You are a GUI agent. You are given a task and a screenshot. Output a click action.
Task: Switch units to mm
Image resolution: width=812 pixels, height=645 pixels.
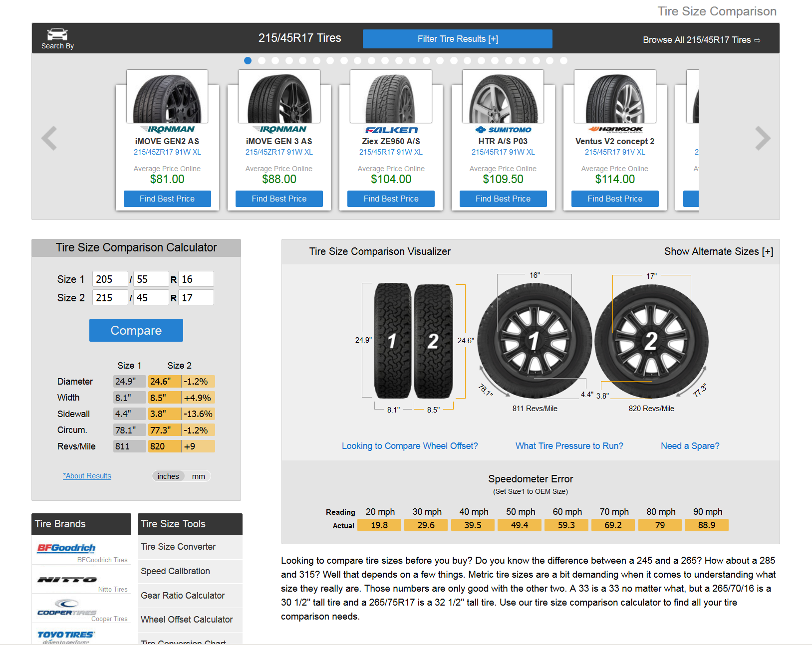coord(198,476)
